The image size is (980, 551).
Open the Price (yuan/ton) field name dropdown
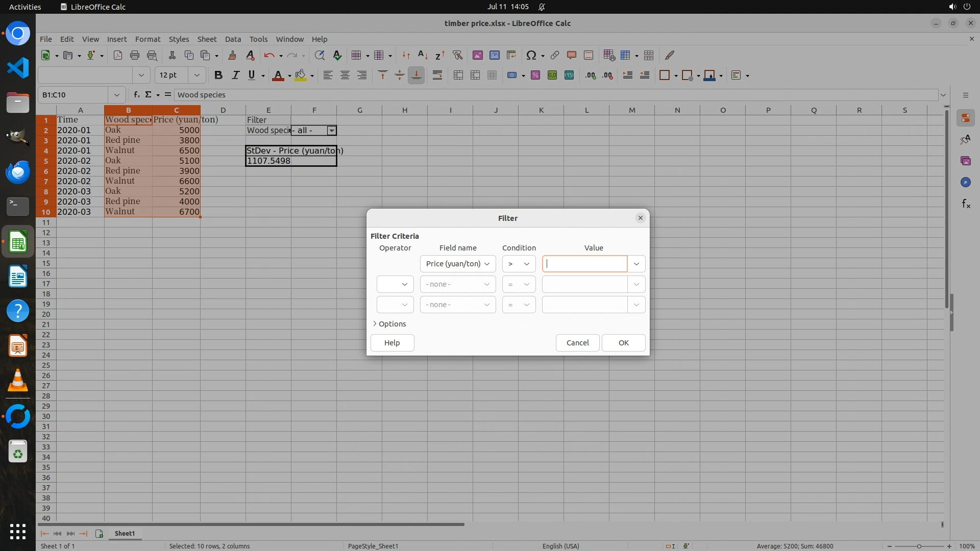458,264
